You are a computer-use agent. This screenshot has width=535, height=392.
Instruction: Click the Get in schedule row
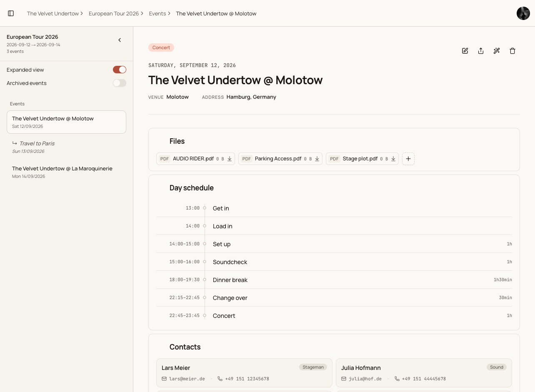coord(334,208)
